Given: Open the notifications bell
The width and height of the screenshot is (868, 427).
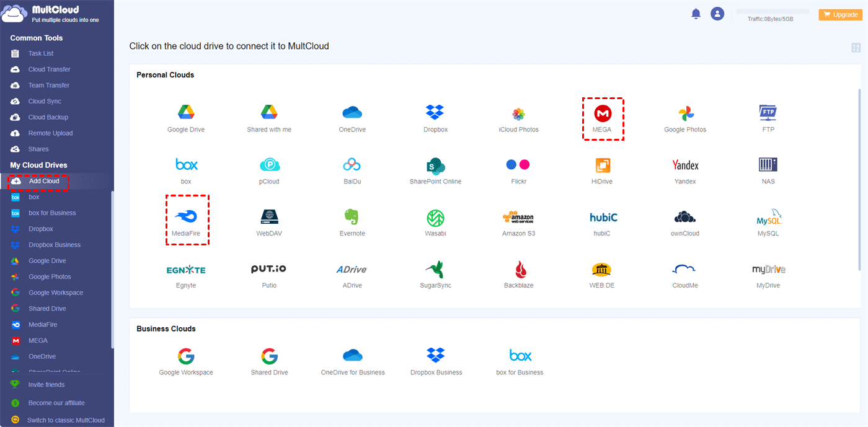Looking at the screenshot, I should point(696,14).
